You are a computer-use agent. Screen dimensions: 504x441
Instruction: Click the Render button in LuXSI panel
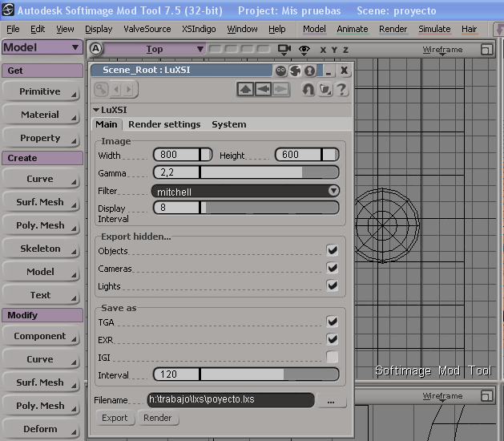point(158,418)
